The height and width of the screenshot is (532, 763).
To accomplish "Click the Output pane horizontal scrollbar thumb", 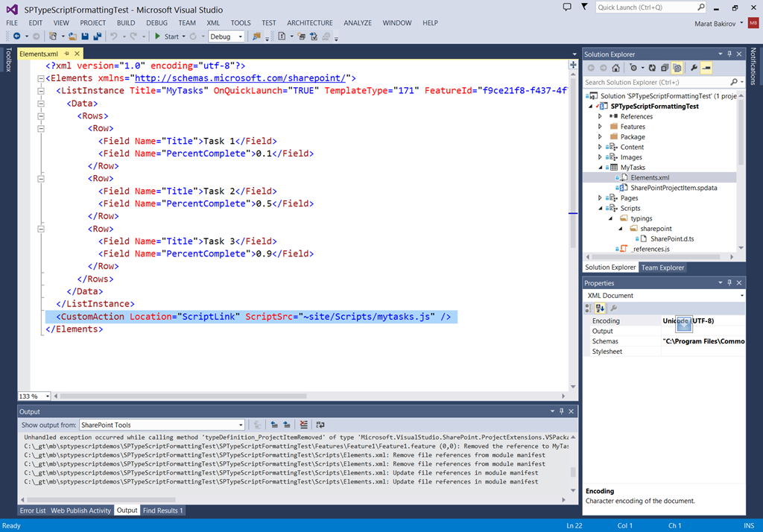I will 101,500.
